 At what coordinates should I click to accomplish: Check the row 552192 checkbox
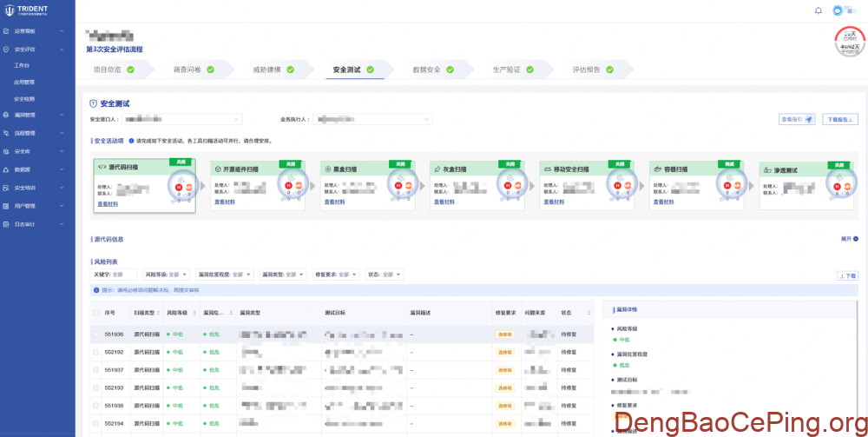click(95, 352)
